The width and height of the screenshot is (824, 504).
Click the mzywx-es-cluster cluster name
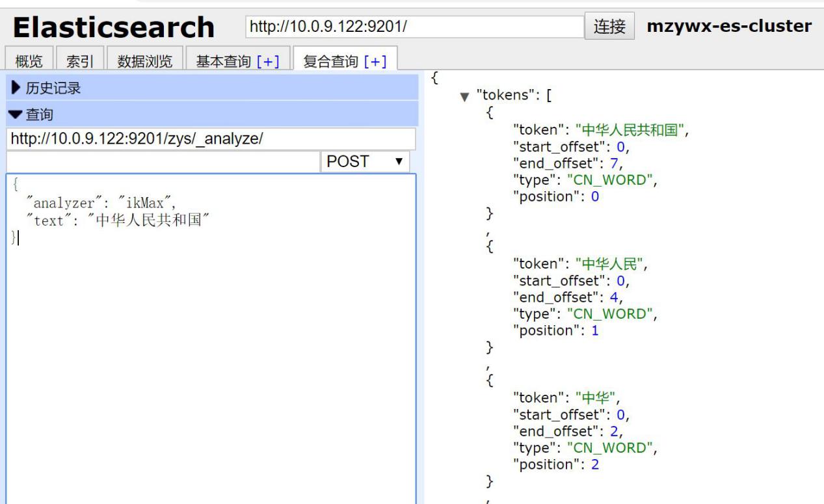pyautogui.click(x=728, y=26)
